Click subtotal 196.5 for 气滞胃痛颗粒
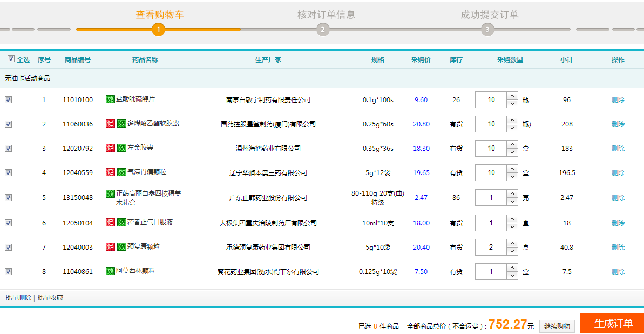The height and width of the screenshot is (334, 644). [567, 172]
